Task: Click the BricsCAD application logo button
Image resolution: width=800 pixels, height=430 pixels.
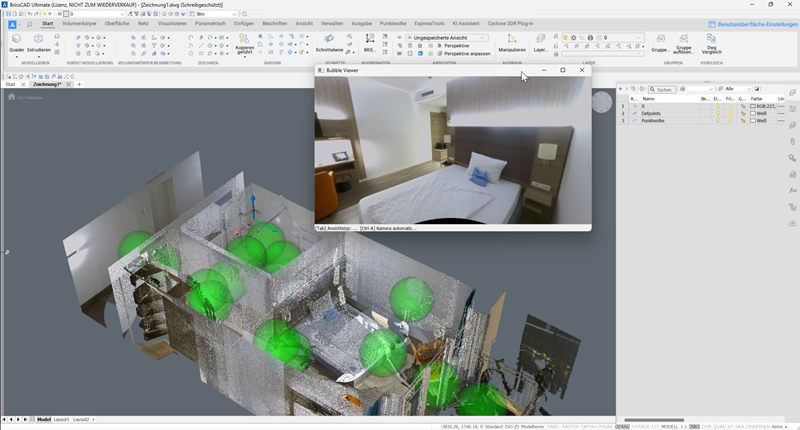Action: click(x=12, y=24)
